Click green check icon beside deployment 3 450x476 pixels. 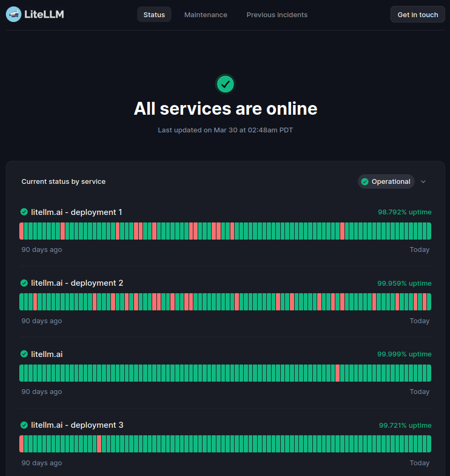pyautogui.click(x=24, y=425)
